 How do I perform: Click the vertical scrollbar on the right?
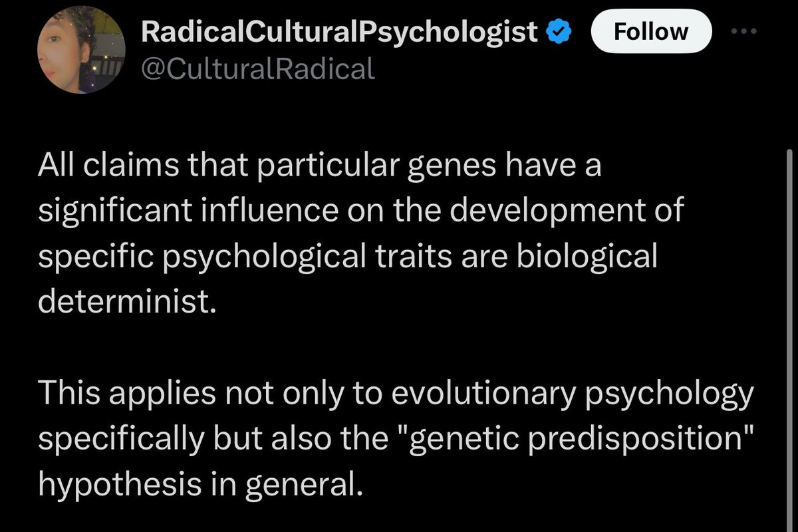[x=790, y=332]
